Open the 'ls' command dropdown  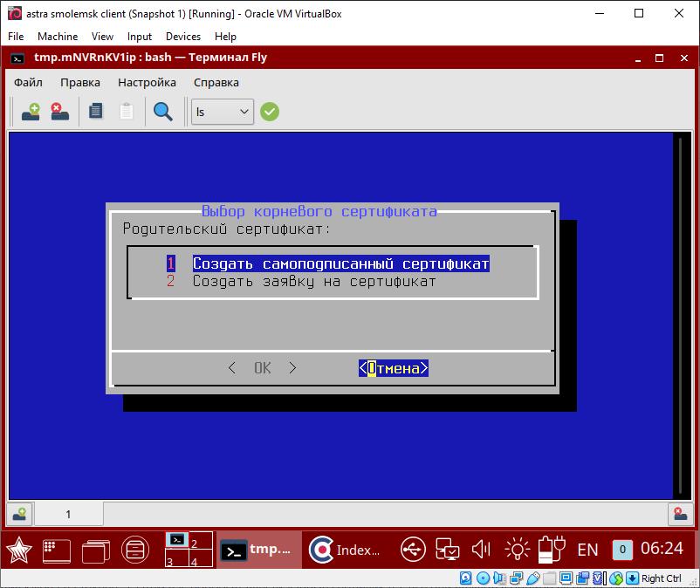point(223,112)
